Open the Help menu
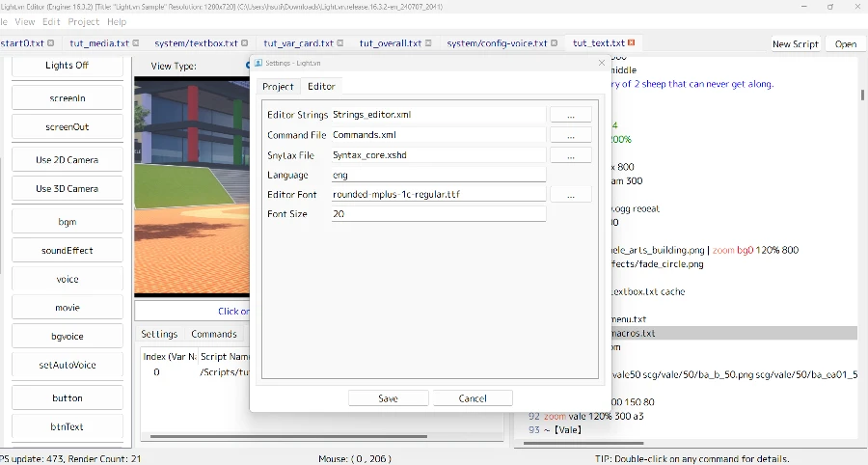The width and height of the screenshot is (868, 465). pos(117,21)
